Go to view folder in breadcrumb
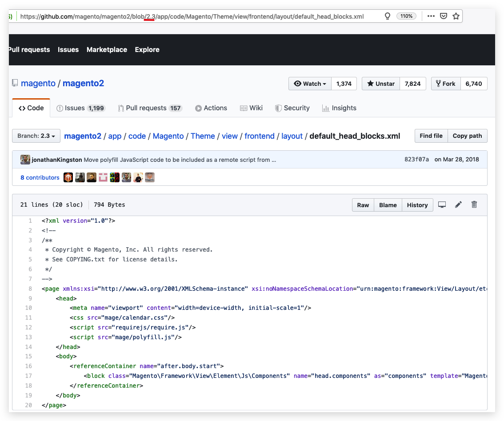 pyautogui.click(x=229, y=136)
